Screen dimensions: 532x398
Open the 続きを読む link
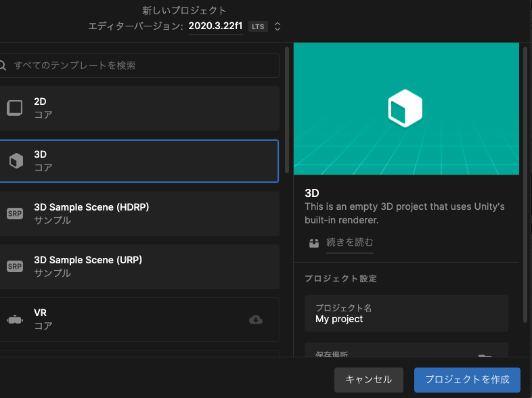tap(349, 242)
